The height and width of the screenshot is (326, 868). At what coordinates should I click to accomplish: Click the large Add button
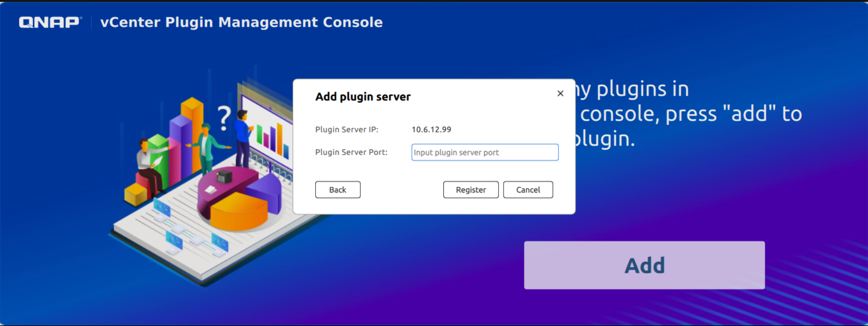644,265
